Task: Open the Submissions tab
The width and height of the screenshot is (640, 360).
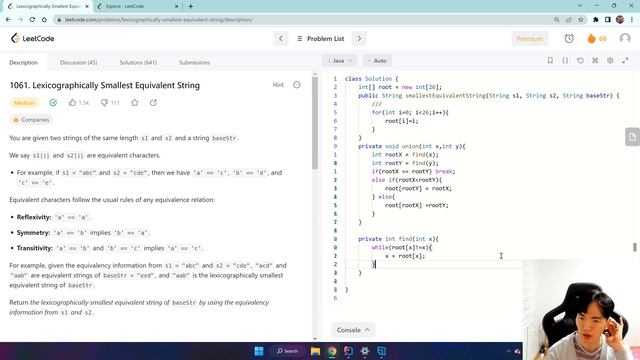Action: click(x=194, y=62)
